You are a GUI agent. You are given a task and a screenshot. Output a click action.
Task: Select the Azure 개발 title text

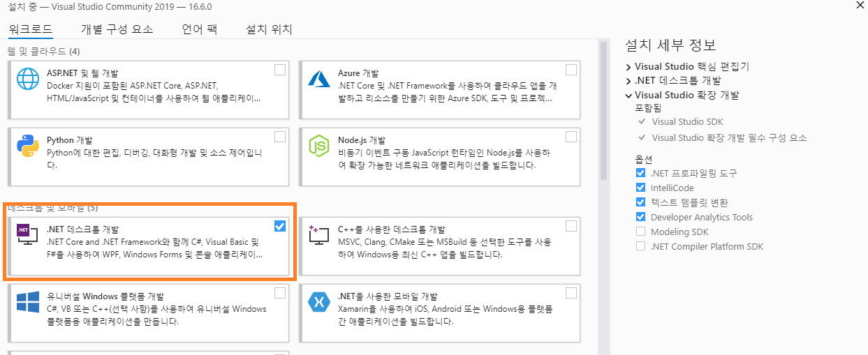358,73
